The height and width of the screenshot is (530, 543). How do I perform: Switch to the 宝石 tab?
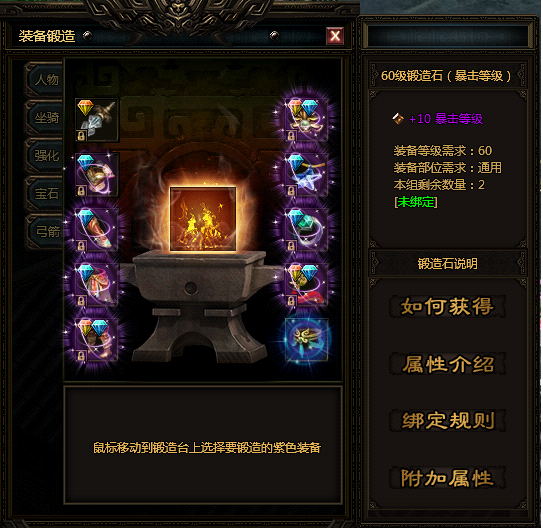click(x=45, y=193)
